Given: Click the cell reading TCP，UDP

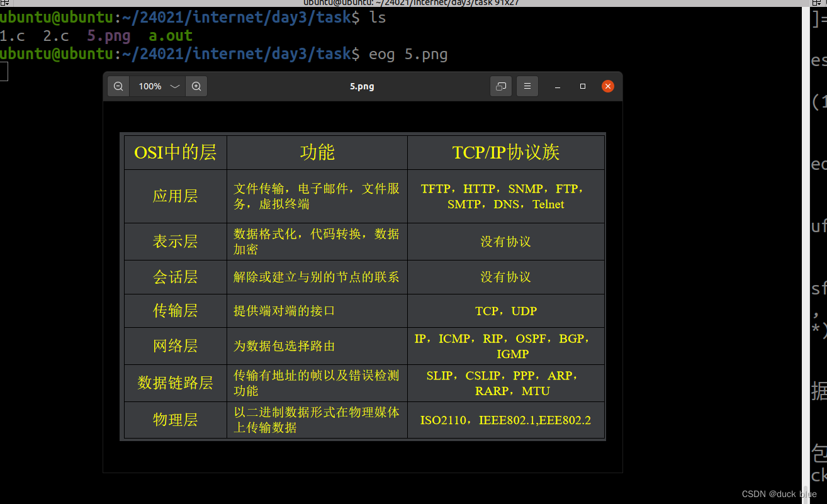Looking at the screenshot, I should [506, 311].
